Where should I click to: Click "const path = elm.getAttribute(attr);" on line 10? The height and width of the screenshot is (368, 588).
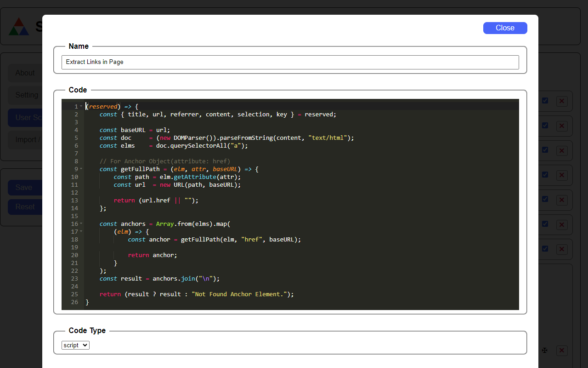177,177
